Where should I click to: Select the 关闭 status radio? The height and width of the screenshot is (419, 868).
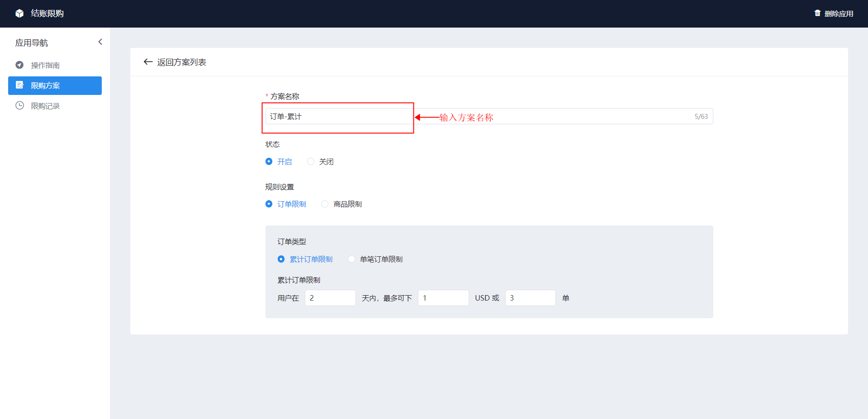tap(310, 161)
